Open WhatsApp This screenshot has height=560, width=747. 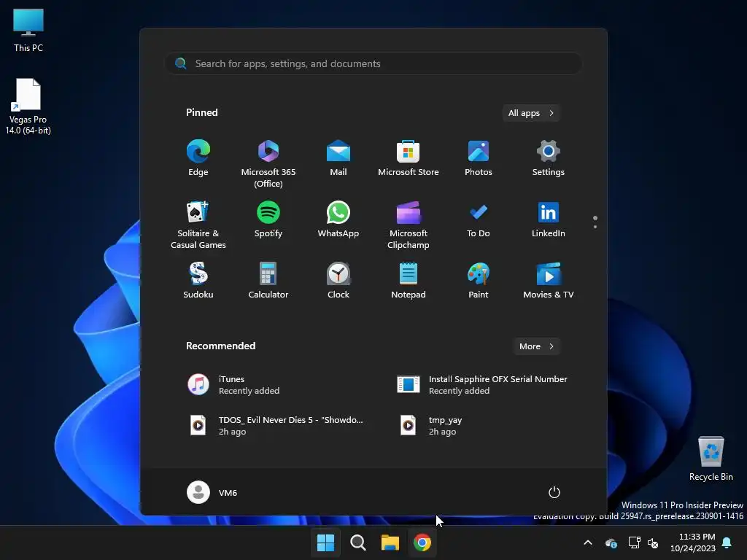[x=338, y=219]
